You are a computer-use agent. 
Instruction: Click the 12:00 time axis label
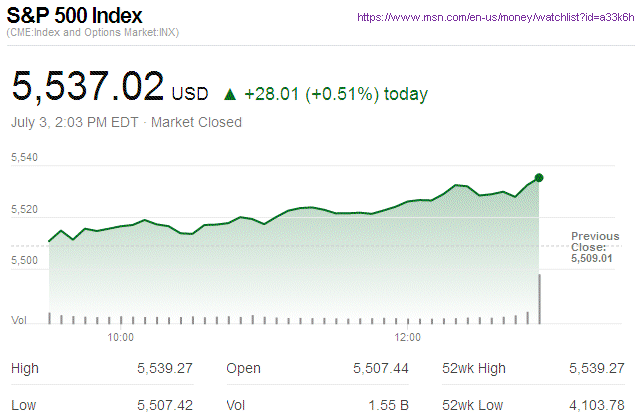click(x=408, y=337)
